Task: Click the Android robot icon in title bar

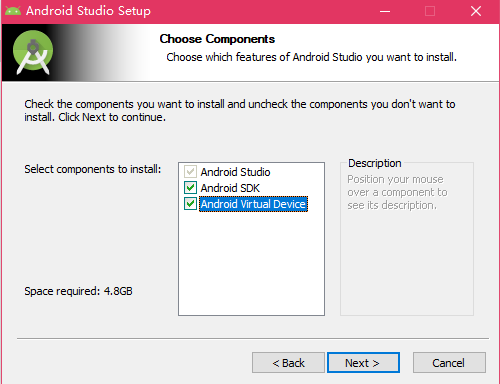Action: 13,11
